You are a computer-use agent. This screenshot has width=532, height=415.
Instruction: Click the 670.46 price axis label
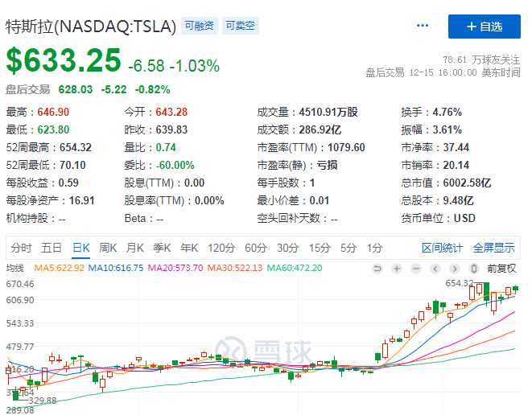pos(20,284)
